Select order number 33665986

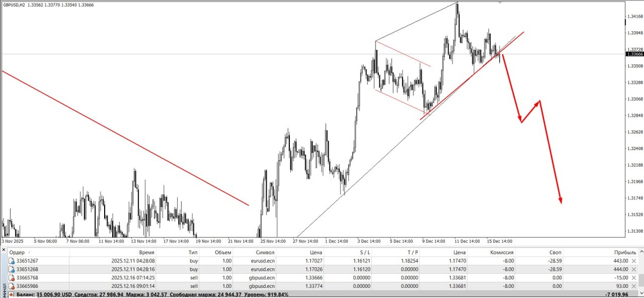pos(28,286)
